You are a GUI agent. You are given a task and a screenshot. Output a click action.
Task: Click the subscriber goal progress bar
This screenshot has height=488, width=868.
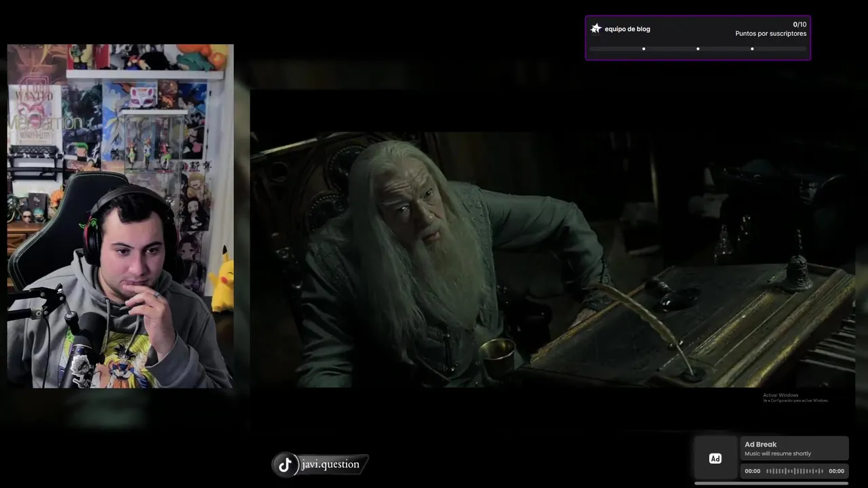698,49
